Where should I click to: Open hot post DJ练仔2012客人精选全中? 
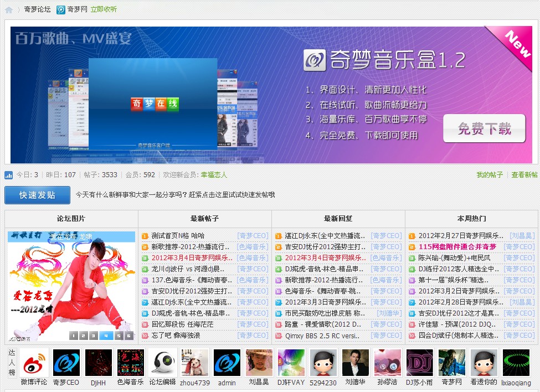pos(459,269)
